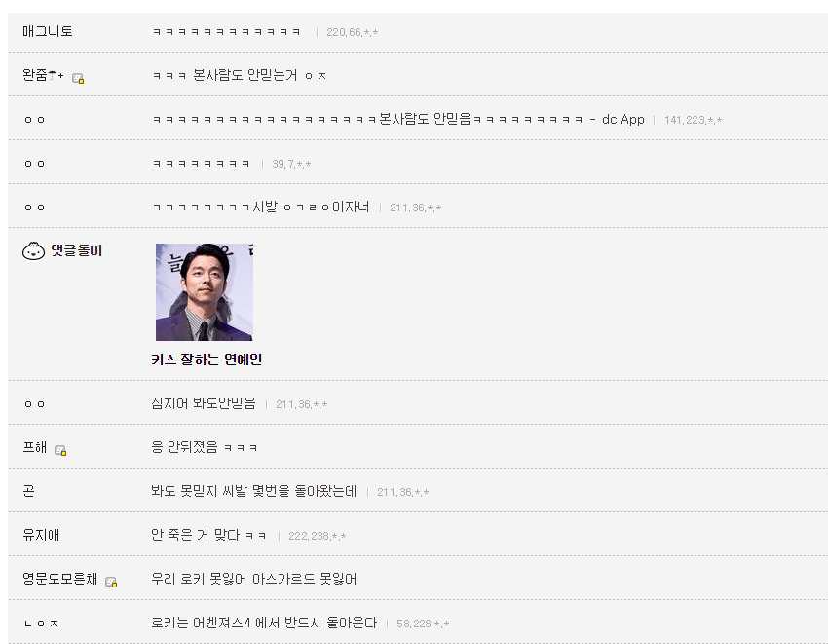Click the gallog icon next to 프해
The width and height of the screenshot is (828, 644).
coord(60,450)
